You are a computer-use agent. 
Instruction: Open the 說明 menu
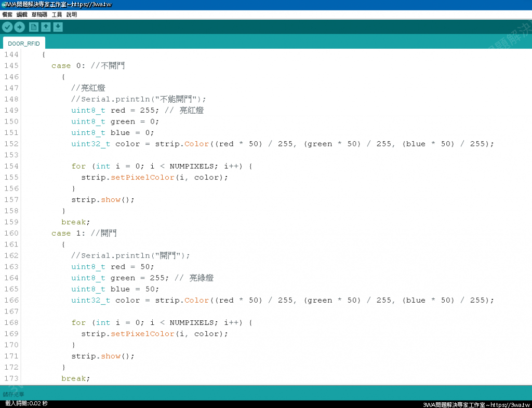72,15
